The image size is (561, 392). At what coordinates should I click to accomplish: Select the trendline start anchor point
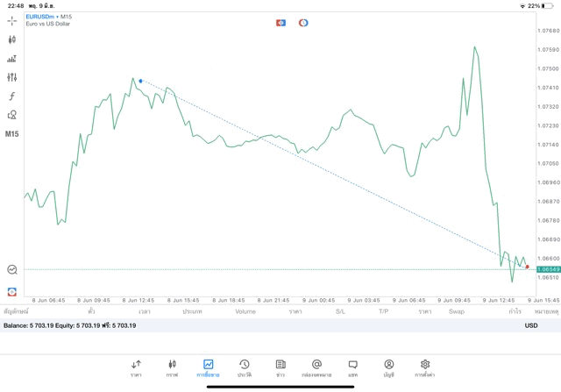point(140,81)
